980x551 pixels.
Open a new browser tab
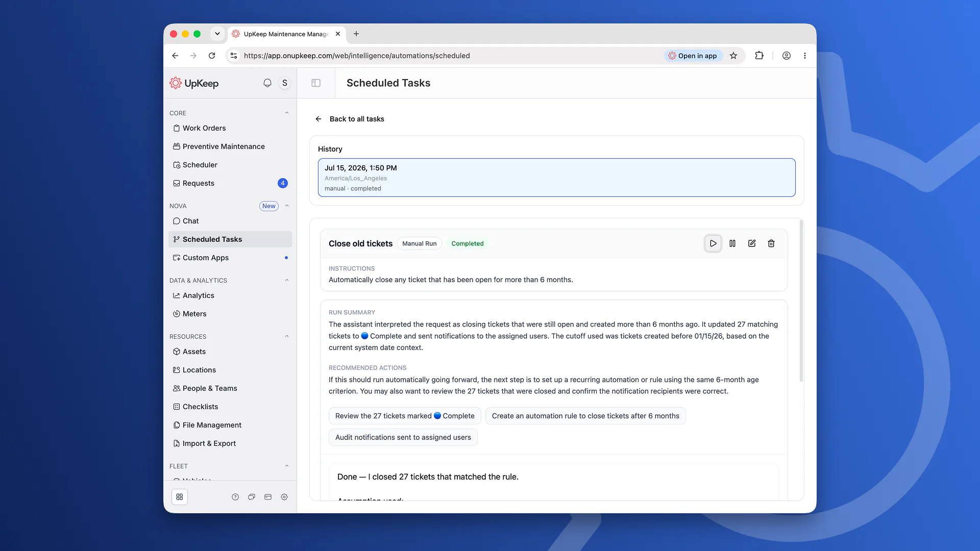[x=356, y=34]
